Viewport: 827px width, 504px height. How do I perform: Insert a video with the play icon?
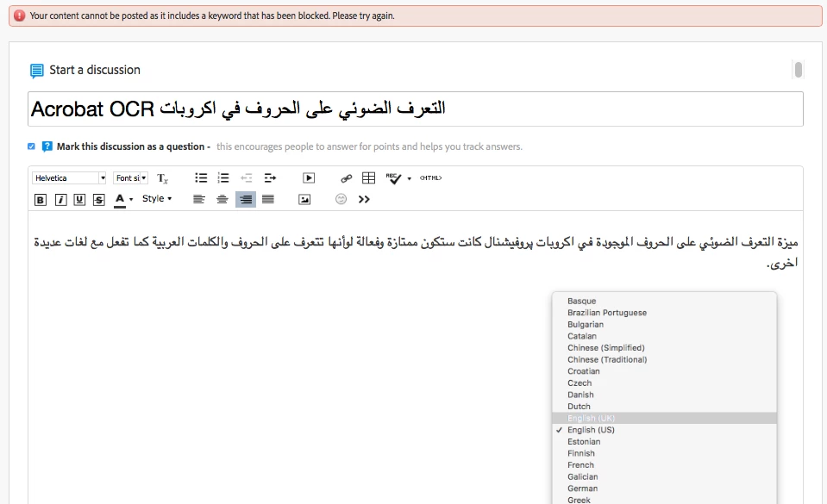click(x=309, y=178)
